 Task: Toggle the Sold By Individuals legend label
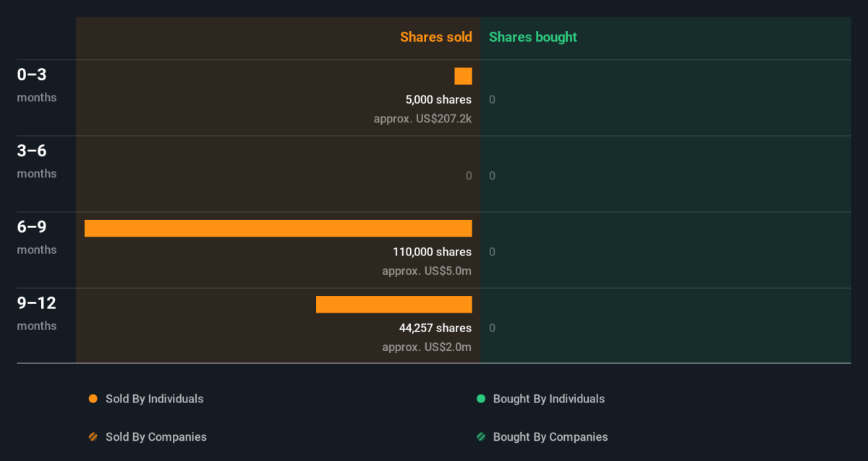point(155,399)
